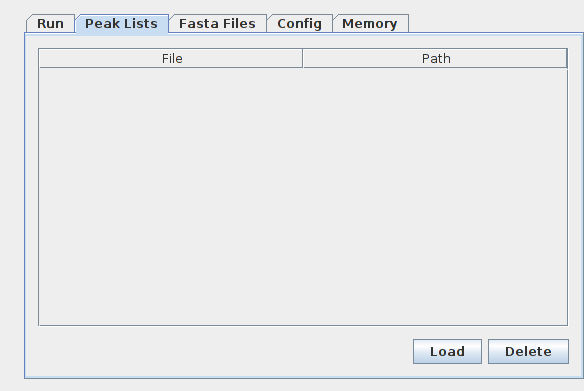Screen dimensions: 584x391
Task: Show the Memory tab
Action: (370, 23)
